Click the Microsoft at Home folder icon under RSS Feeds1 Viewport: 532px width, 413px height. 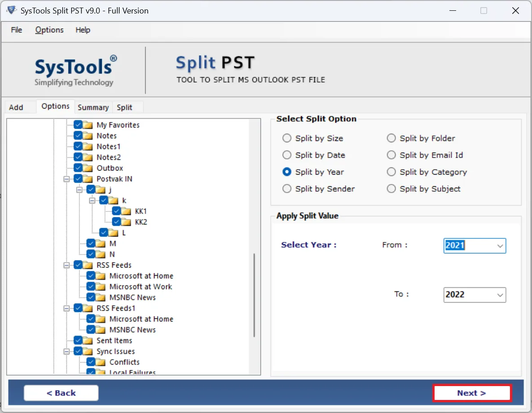point(101,319)
